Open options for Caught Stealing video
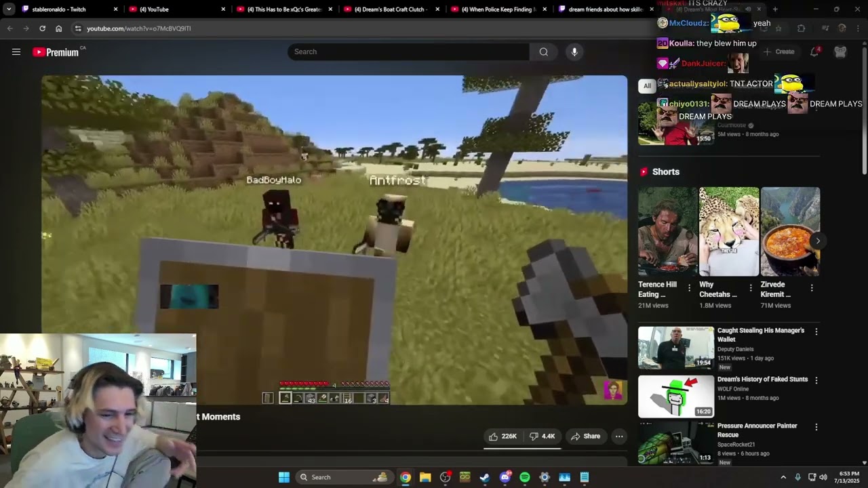868x488 pixels. pos(816,331)
